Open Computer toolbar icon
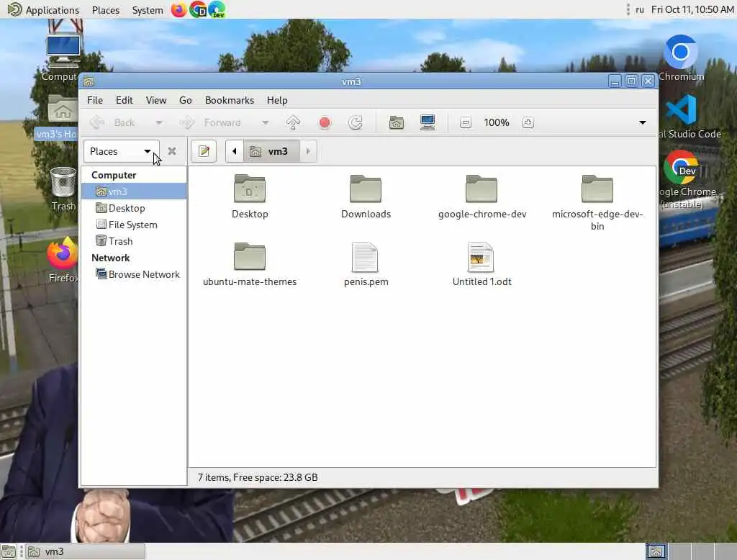 [428, 122]
